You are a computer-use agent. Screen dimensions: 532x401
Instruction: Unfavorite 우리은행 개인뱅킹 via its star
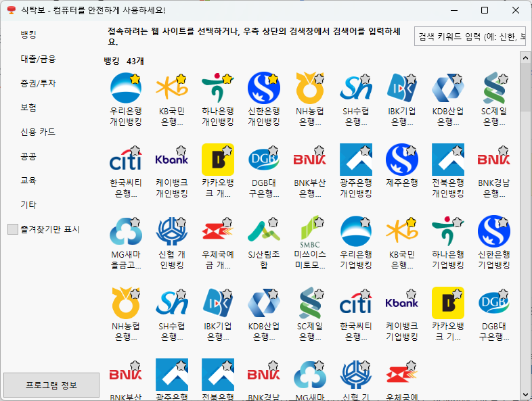pos(135,79)
